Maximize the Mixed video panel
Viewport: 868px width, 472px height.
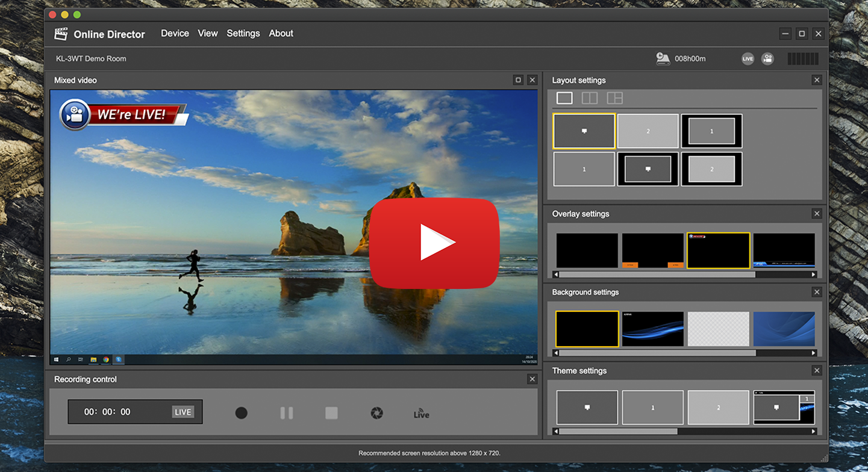click(x=518, y=80)
